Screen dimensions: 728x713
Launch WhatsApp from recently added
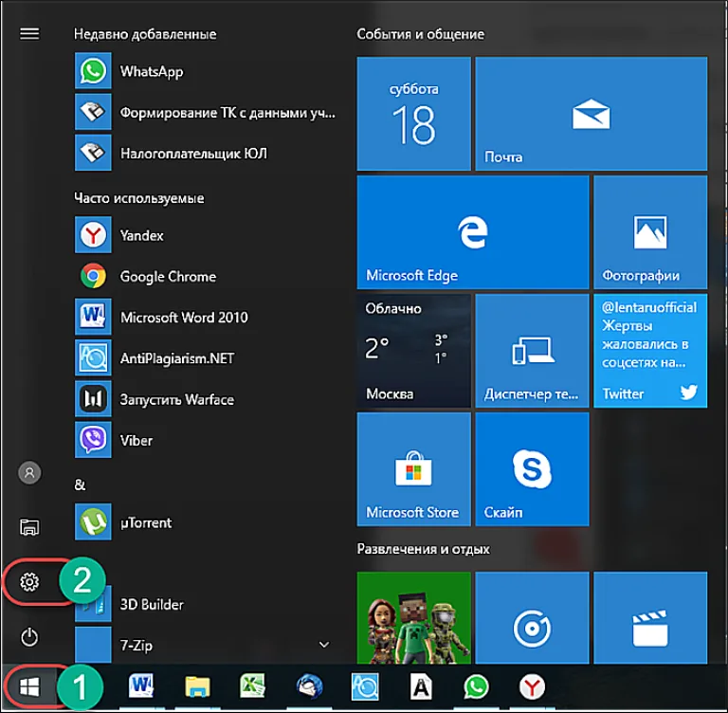coord(205,71)
